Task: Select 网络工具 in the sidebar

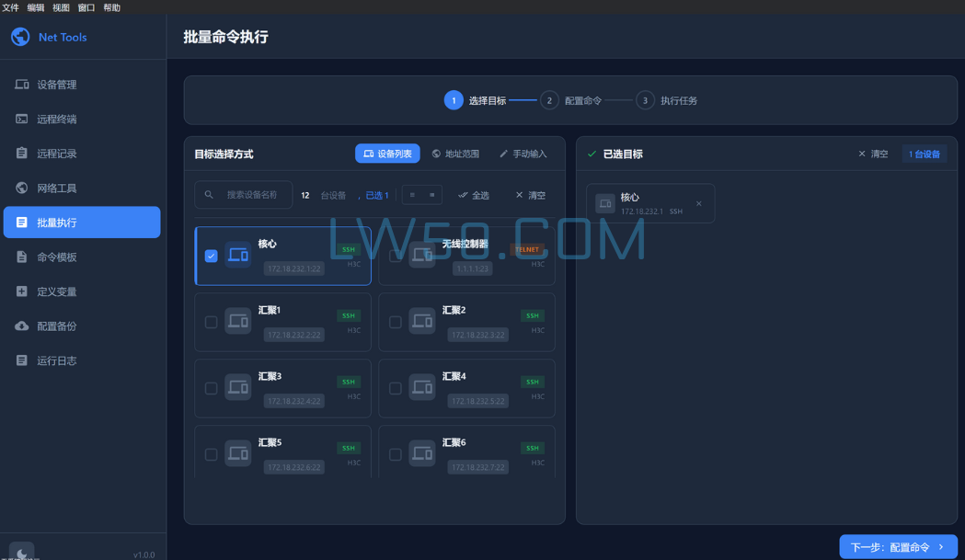Action: click(x=81, y=187)
